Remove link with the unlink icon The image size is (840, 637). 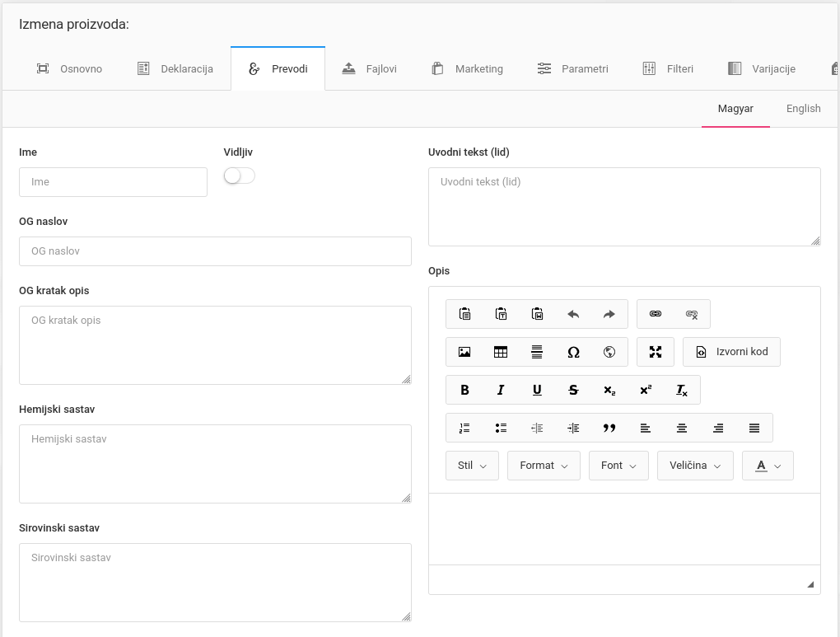(x=692, y=314)
